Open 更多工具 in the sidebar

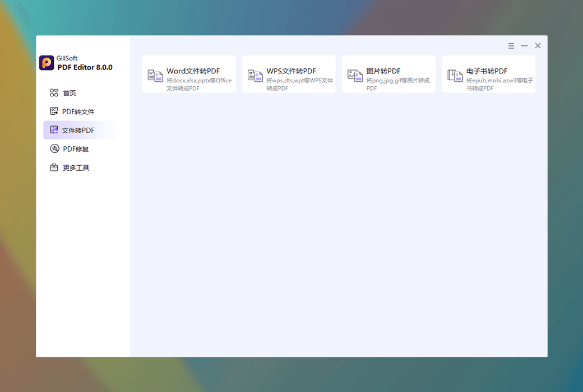click(80, 167)
